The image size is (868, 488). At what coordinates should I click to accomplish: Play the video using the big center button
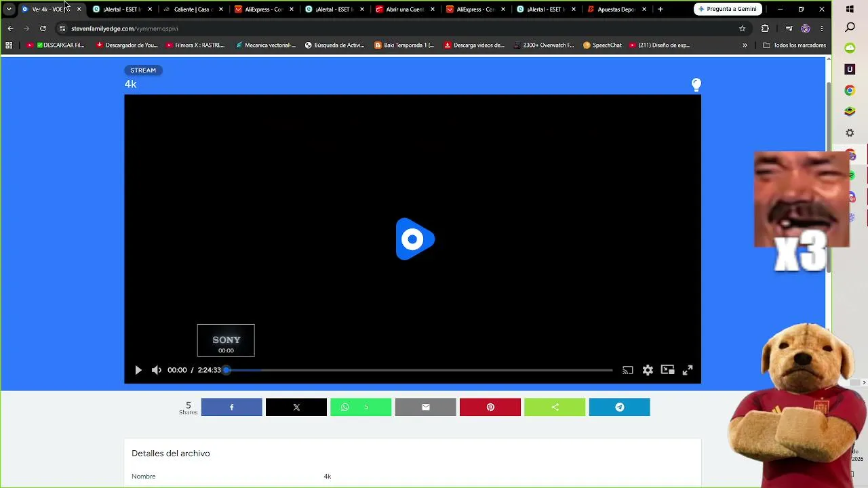(414, 239)
